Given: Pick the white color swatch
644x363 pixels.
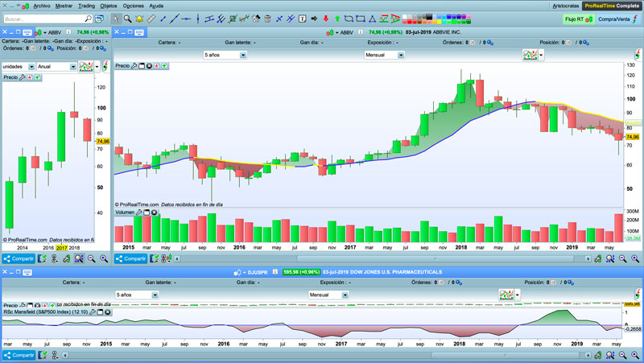Looking at the screenshot, I should click(405, 17).
